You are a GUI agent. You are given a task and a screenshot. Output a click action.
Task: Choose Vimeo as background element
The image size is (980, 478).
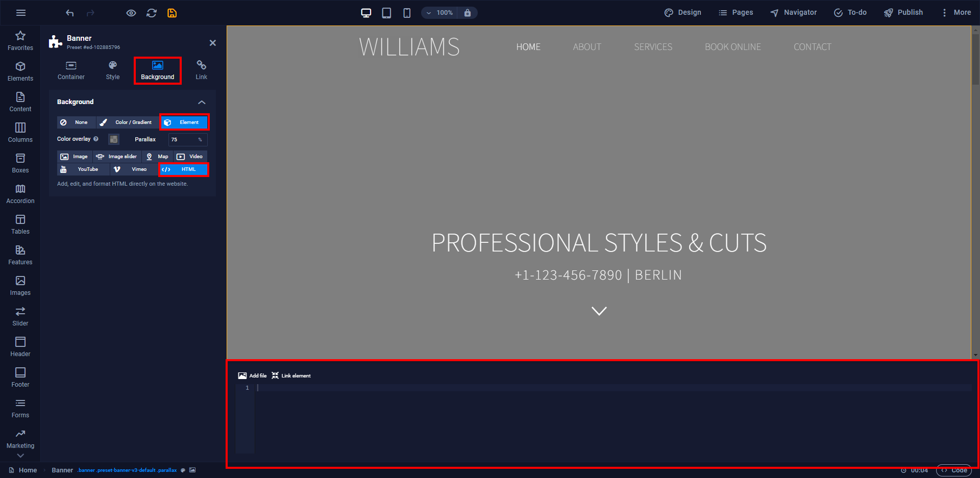coord(134,169)
